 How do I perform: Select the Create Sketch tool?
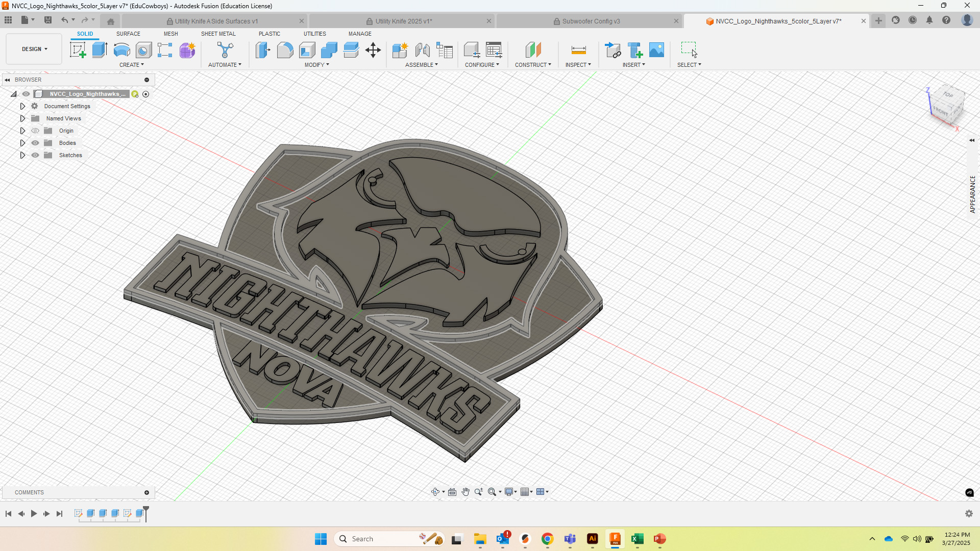(78, 50)
